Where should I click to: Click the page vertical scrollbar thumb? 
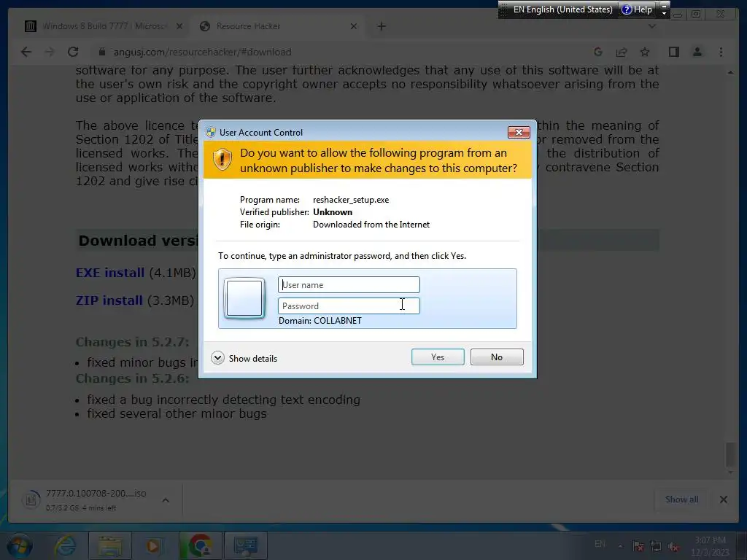click(x=730, y=454)
